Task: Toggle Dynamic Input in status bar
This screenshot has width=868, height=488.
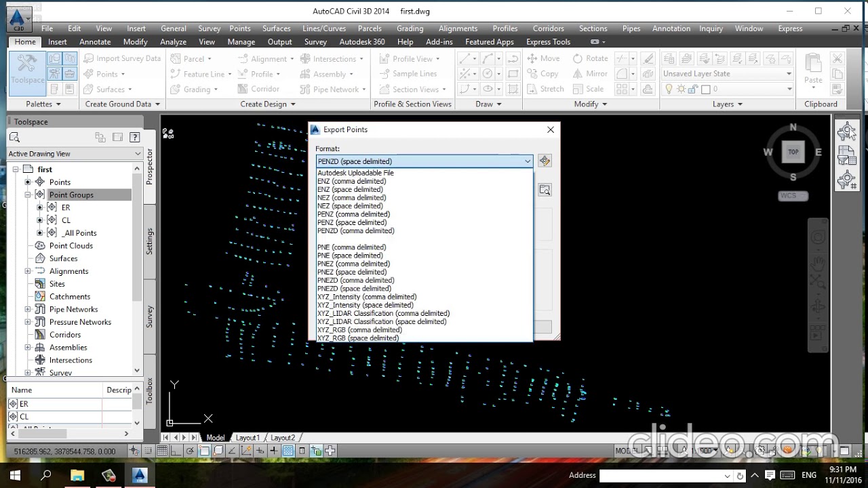Action: click(x=260, y=451)
